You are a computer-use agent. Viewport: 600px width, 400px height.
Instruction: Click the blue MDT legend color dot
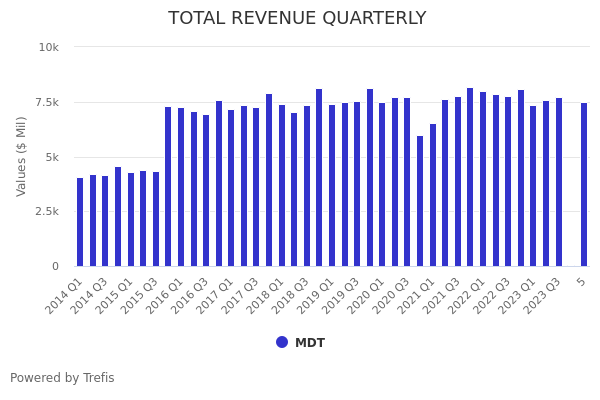click(x=282, y=342)
